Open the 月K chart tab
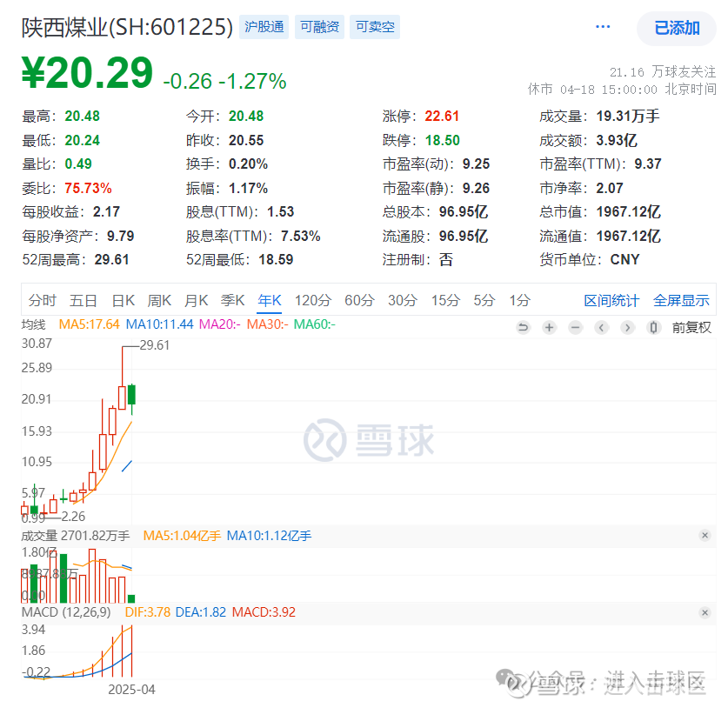728x708 pixels. (x=196, y=300)
